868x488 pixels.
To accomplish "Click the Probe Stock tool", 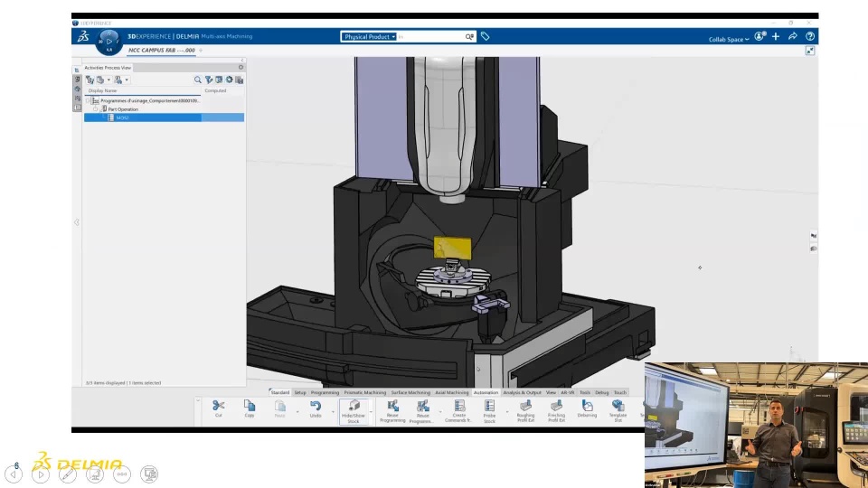I will 489,412.
